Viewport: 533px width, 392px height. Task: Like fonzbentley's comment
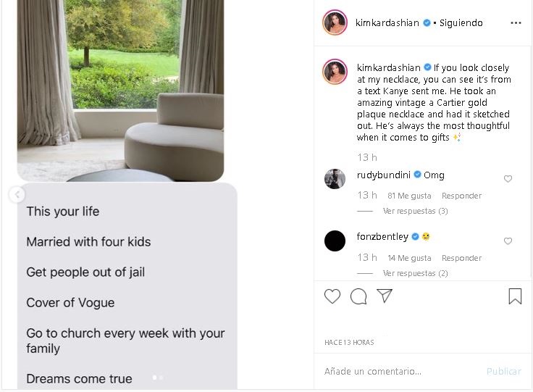[508, 241]
